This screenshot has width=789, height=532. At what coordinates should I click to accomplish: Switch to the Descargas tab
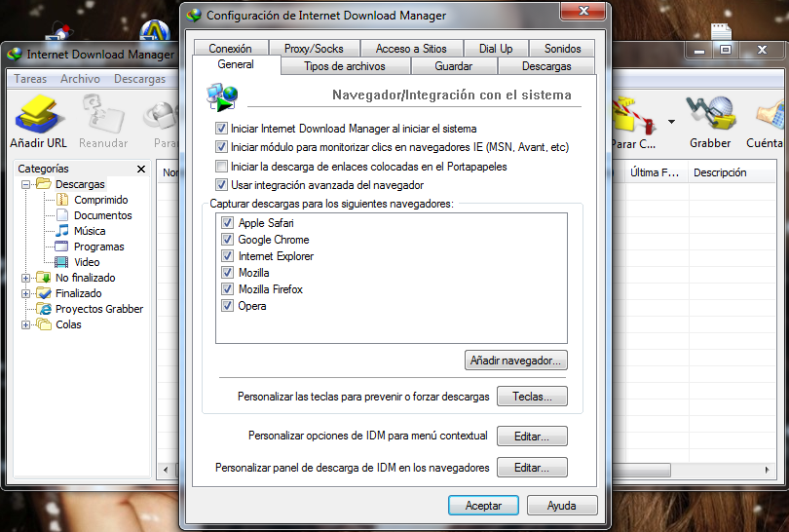[x=546, y=66]
